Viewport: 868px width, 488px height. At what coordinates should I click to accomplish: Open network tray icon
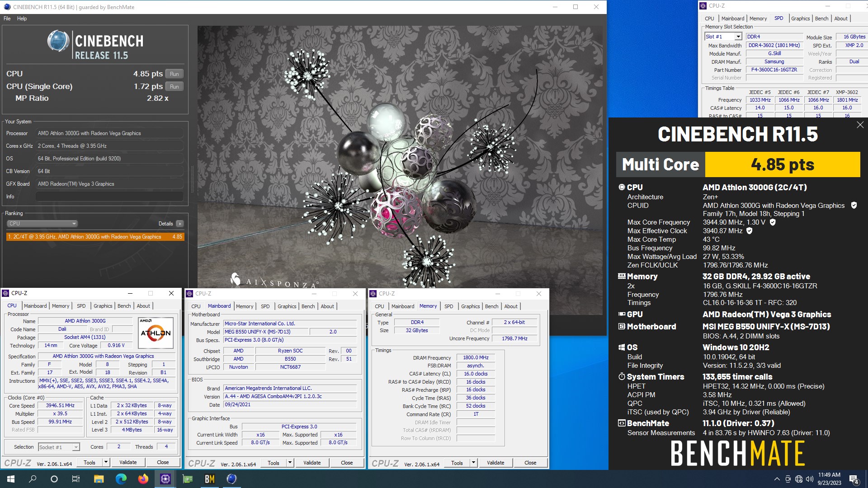coord(798,479)
